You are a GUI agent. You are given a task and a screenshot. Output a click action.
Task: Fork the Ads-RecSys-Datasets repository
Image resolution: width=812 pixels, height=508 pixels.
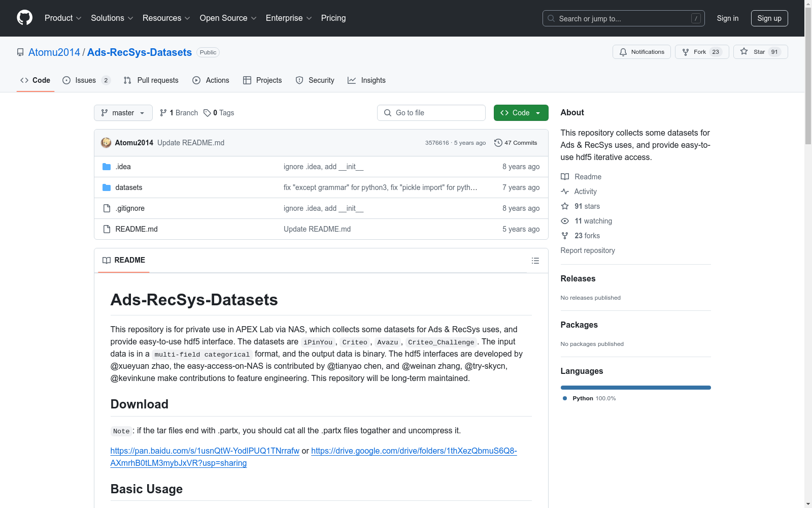701,52
